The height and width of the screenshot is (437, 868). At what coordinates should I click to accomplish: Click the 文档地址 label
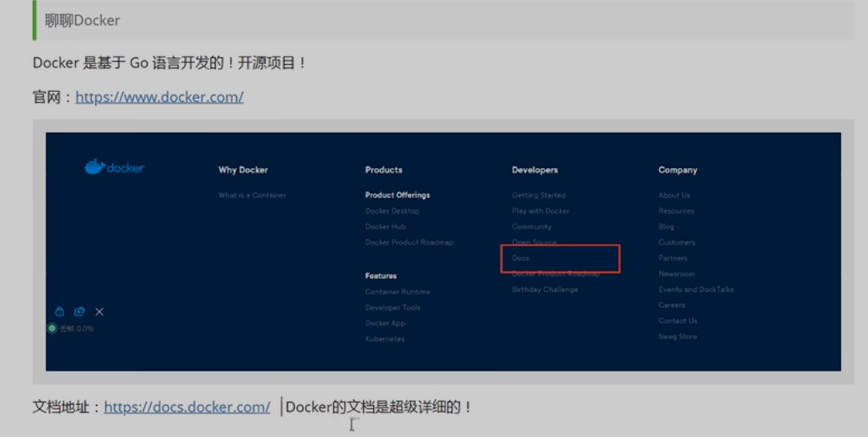pyautogui.click(x=61, y=407)
